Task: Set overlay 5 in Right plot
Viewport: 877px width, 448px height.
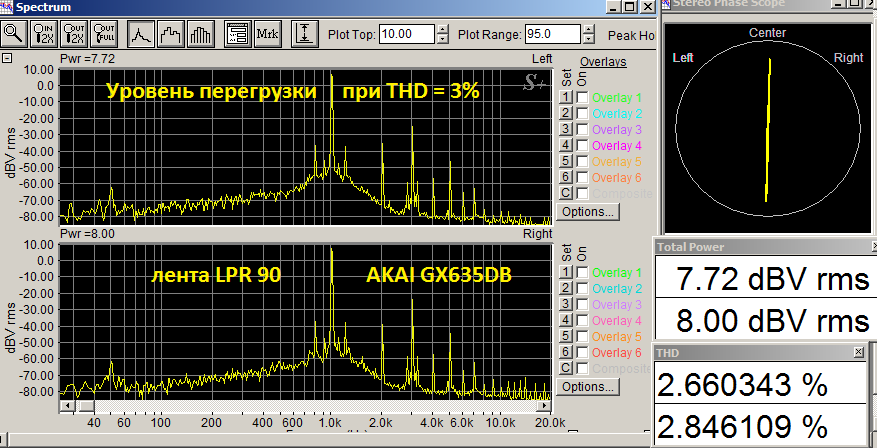Action: pos(566,337)
